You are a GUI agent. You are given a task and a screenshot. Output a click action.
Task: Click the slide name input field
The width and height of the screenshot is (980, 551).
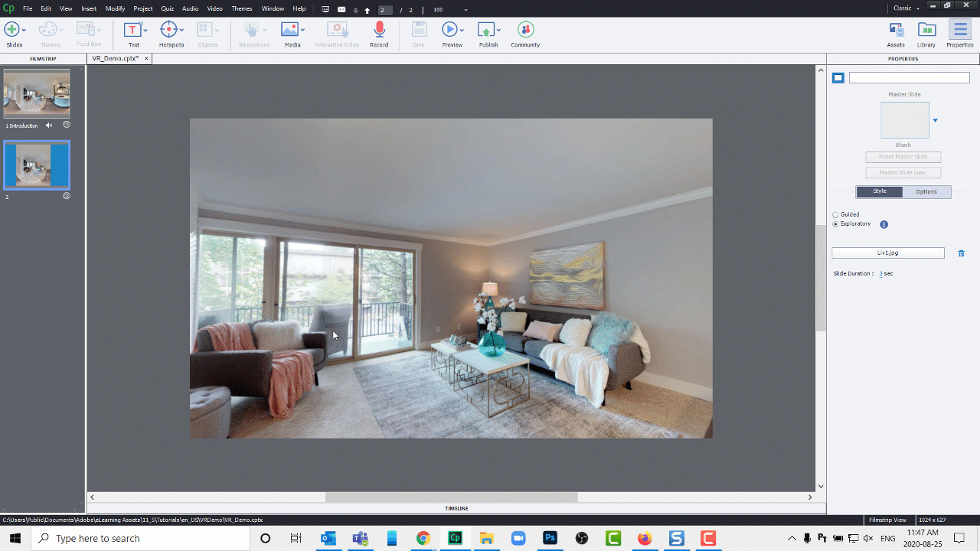(x=909, y=78)
